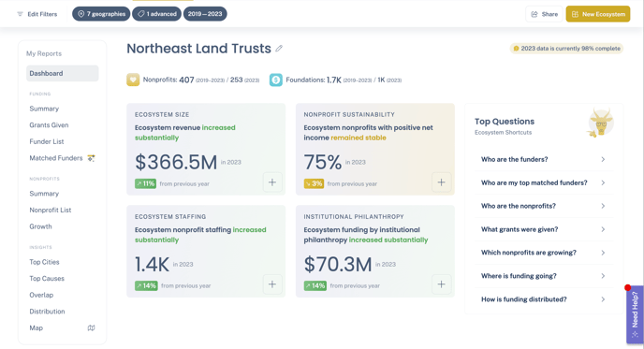Click the bull mascot in Top Questions
Viewport: 644px width, 349px height.
coord(600,123)
